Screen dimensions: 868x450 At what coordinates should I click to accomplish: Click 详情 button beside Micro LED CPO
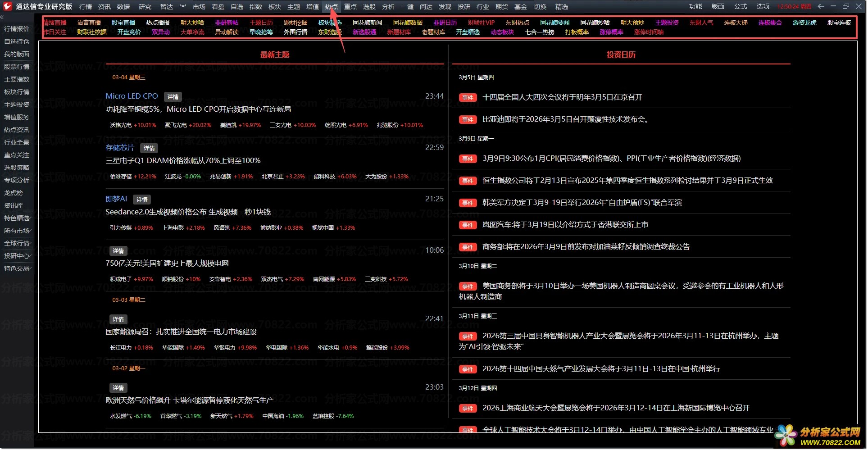[x=173, y=97]
